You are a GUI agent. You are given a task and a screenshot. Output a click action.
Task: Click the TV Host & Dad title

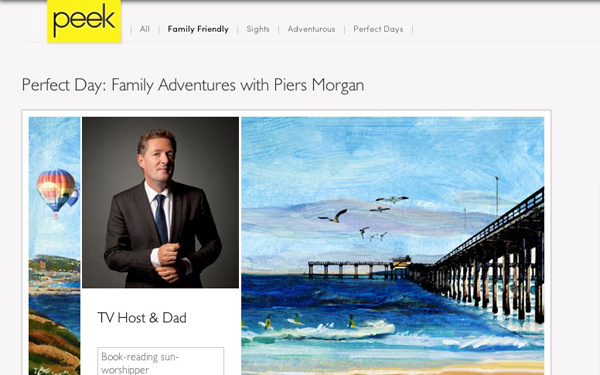(x=142, y=318)
